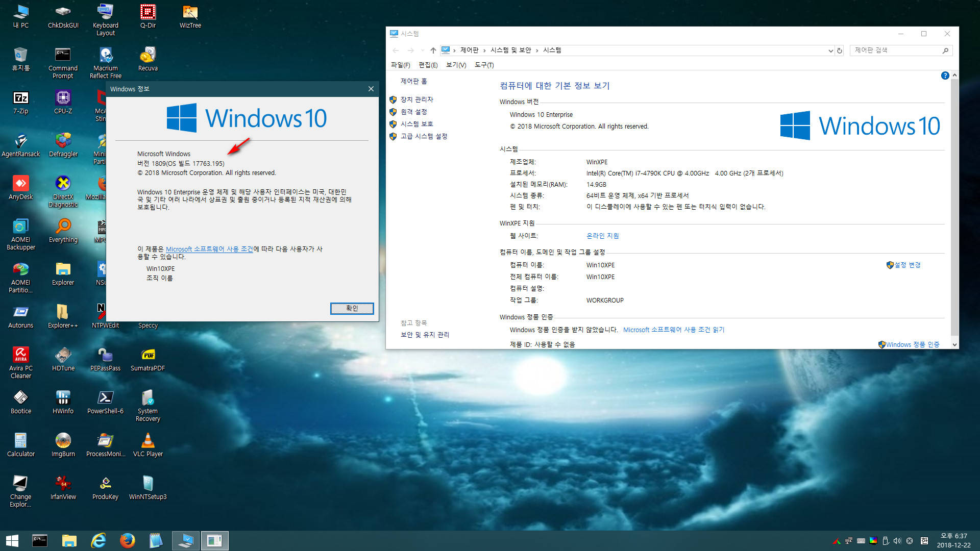The image size is (980, 551).
Task: Open the ImgBurn desktop icon
Action: click(x=63, y=445)
